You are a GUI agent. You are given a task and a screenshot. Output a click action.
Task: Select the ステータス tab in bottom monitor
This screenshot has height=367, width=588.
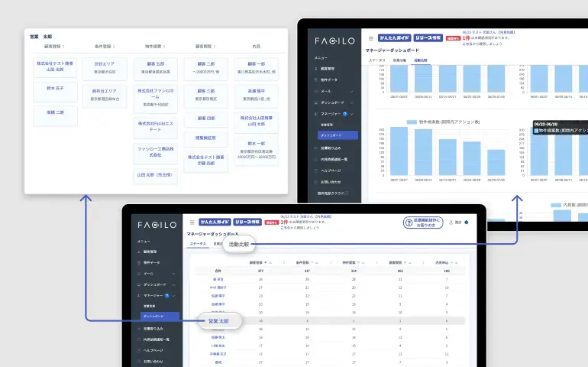point(198,244)
